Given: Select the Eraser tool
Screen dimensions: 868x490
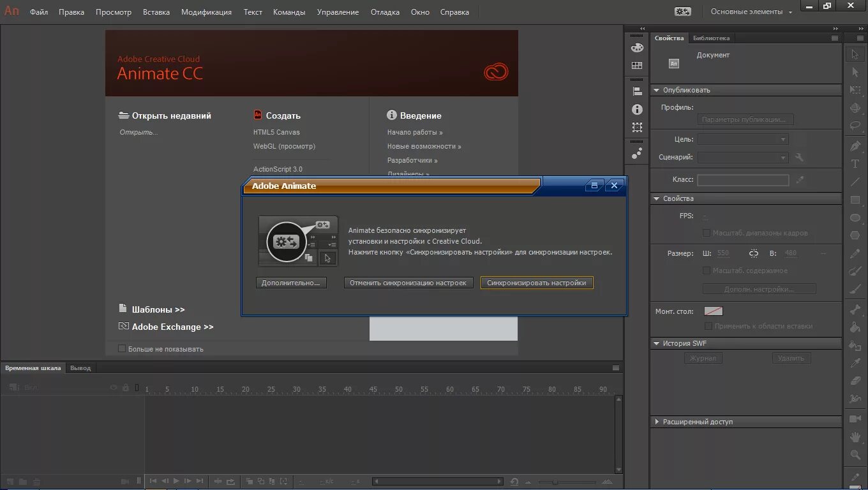Looking at the screenshot, I should (855, 381).
